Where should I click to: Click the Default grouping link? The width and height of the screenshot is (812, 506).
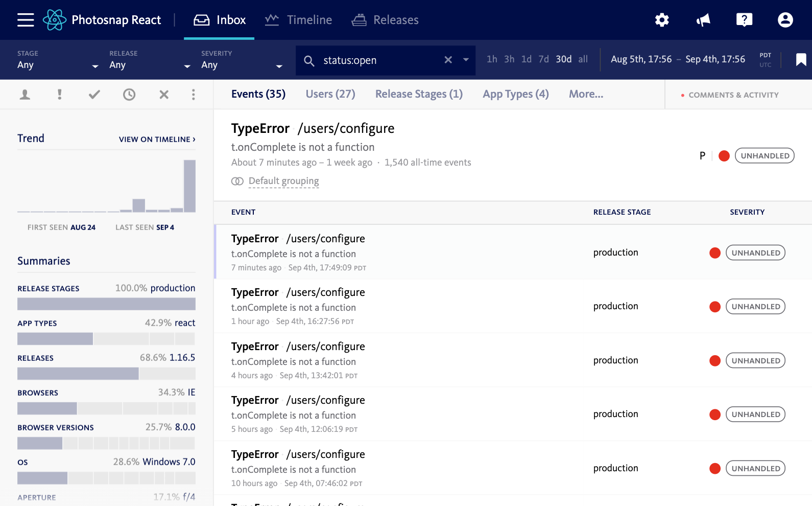click(x=284, y=181)
